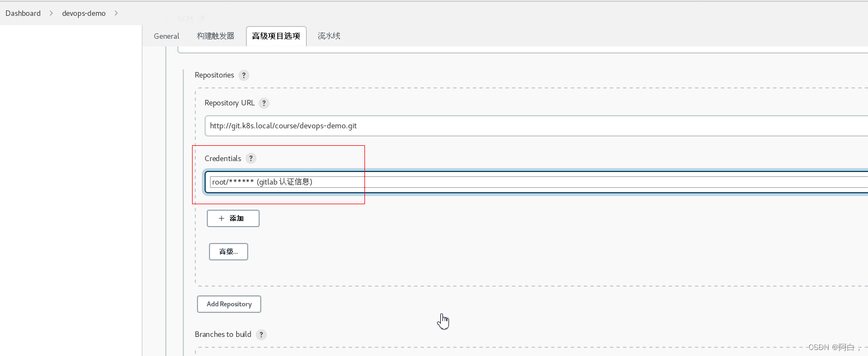Focus the Repository URL input field

536,126
